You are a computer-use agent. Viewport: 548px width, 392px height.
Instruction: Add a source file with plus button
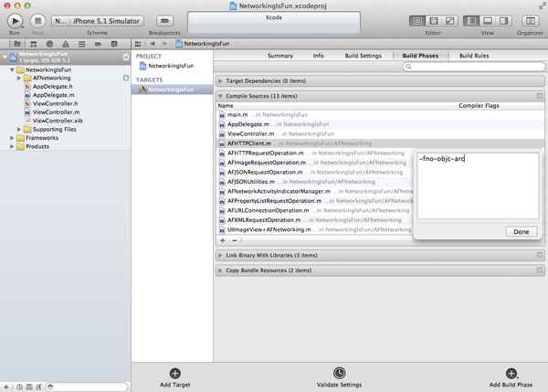click(x=223, y=240)
